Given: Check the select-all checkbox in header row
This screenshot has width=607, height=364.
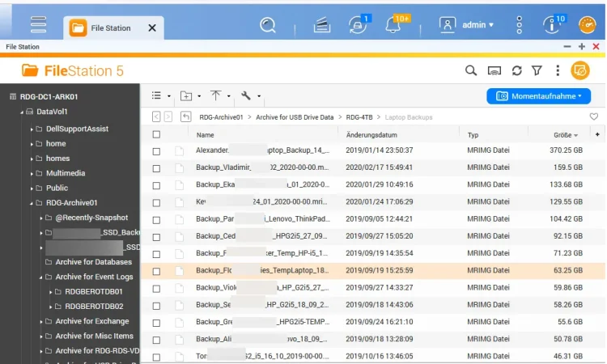Looking at the screenshot, I should [x=156, y=135].
